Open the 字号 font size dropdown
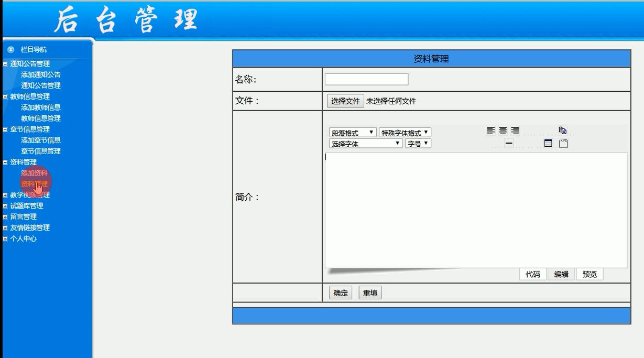 point(418,143)
